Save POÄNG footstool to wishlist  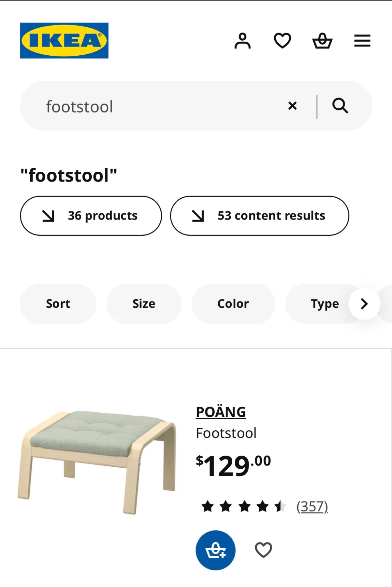click(264, 550)
